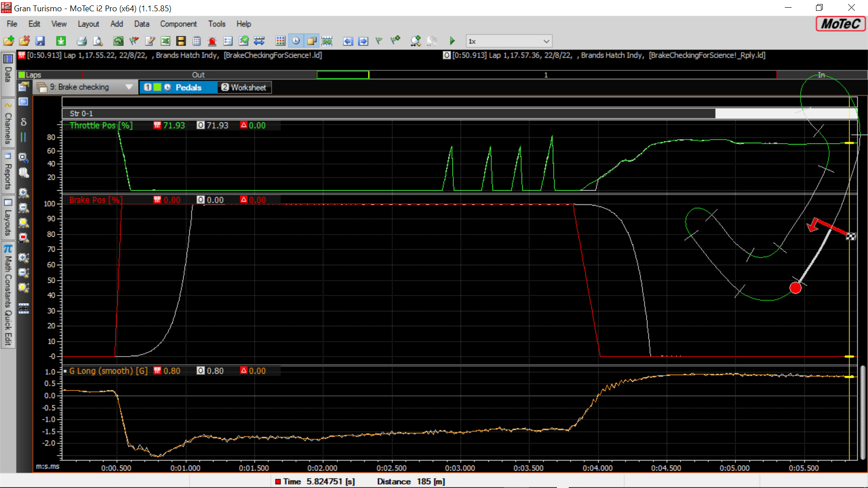
Task: Open the Edit menu
Action: tap(34, 24)
